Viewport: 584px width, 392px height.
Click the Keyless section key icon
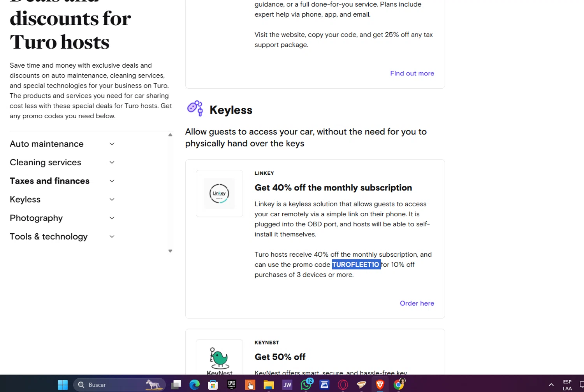(195, 108)
